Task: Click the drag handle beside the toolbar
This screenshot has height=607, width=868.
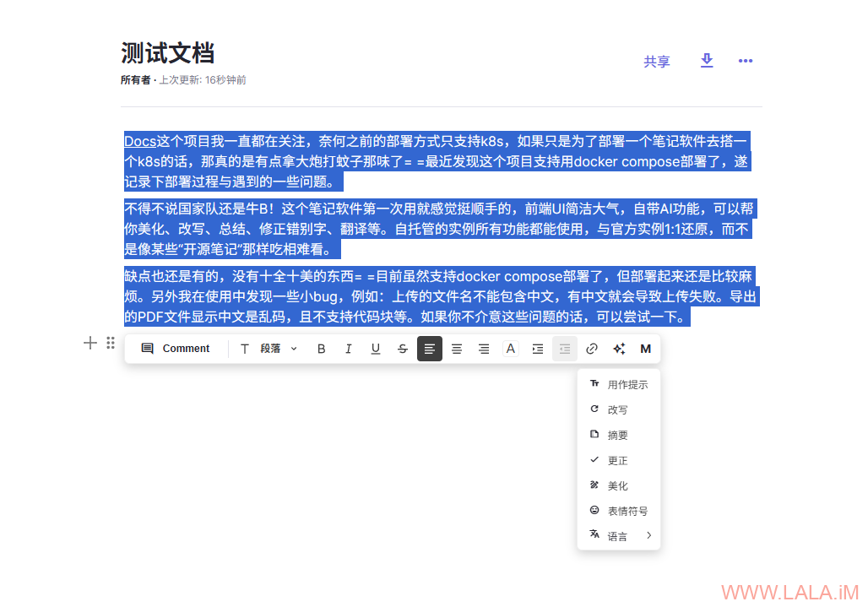Action: point(111,343)
